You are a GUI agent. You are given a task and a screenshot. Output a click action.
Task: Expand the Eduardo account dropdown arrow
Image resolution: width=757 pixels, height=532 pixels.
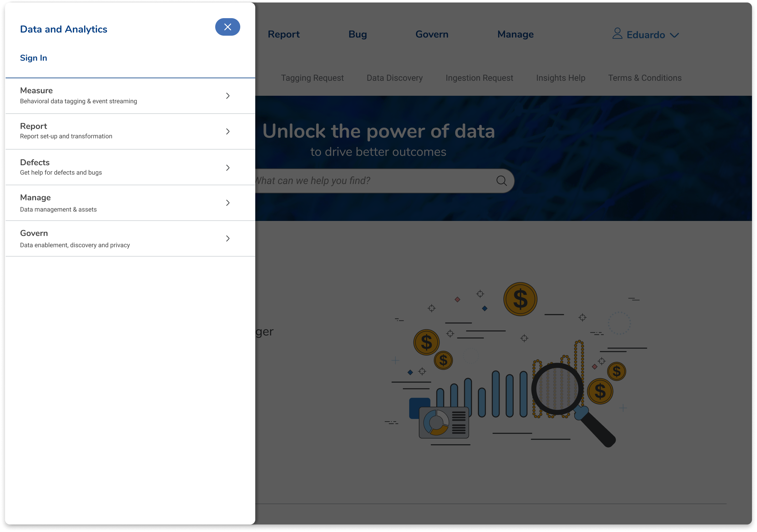pyautogui.click(x=674, y=35)
